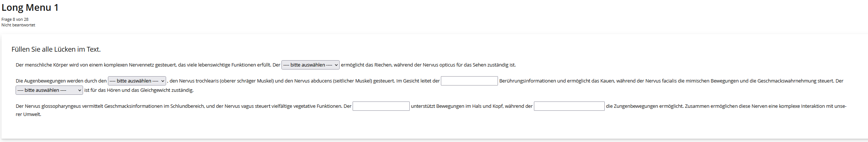
Task: Click the chevron arrow of the Hören dropdown
Action: [x=79, y=90]
